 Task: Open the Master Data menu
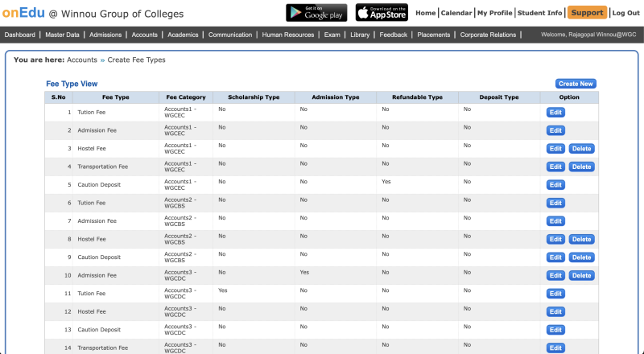pyautogui.click(x=62, y=35)
